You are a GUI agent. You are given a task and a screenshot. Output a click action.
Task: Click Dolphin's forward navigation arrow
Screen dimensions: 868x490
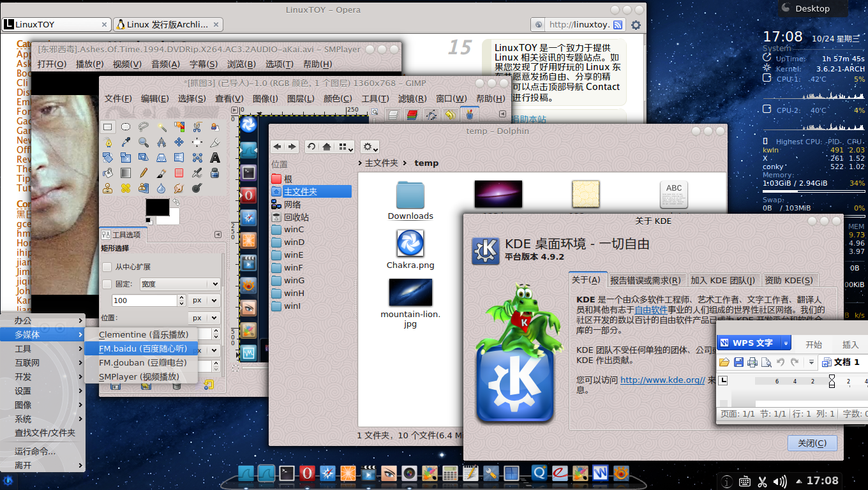click(x=292, y=147)
